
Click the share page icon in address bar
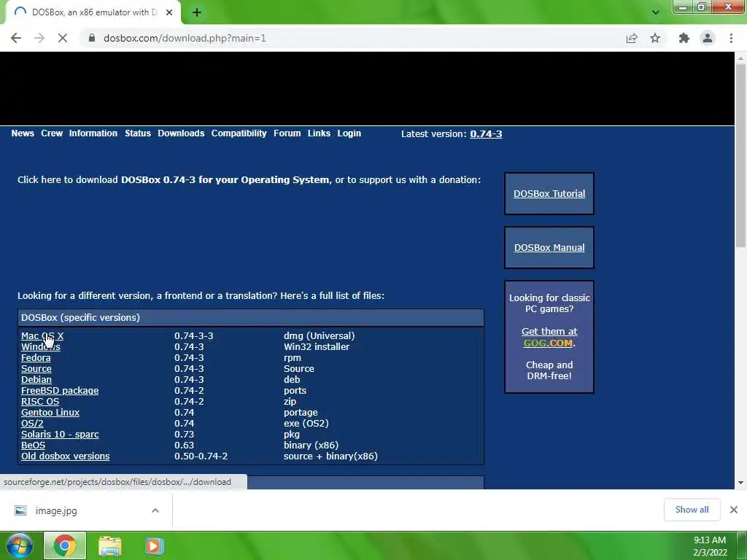632,38
